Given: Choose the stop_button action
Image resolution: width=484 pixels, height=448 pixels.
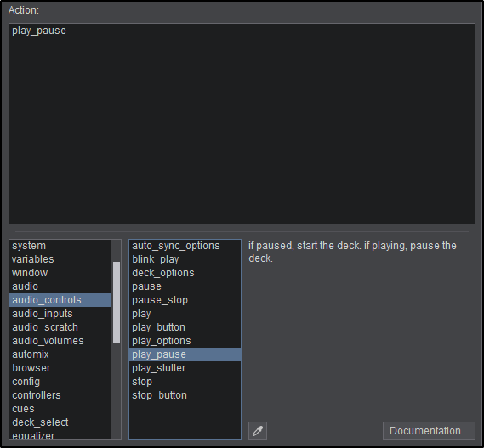Looking at the screenshot, I should [185, 395].
